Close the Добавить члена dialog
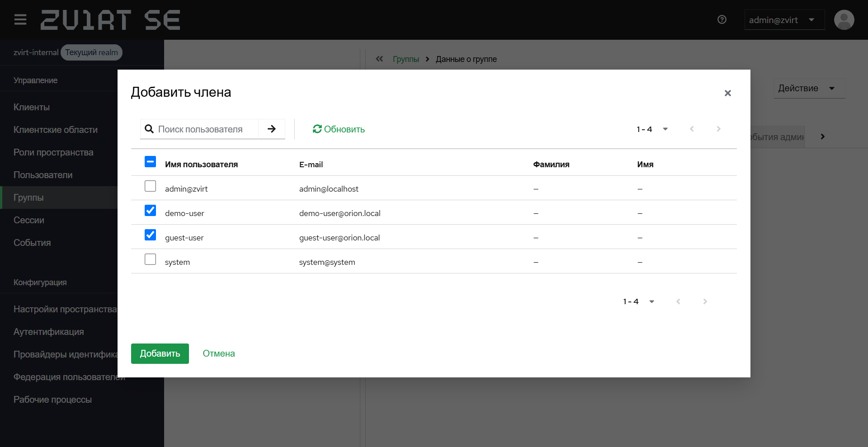This screenshot has height=447, width=868. [728, 93]
